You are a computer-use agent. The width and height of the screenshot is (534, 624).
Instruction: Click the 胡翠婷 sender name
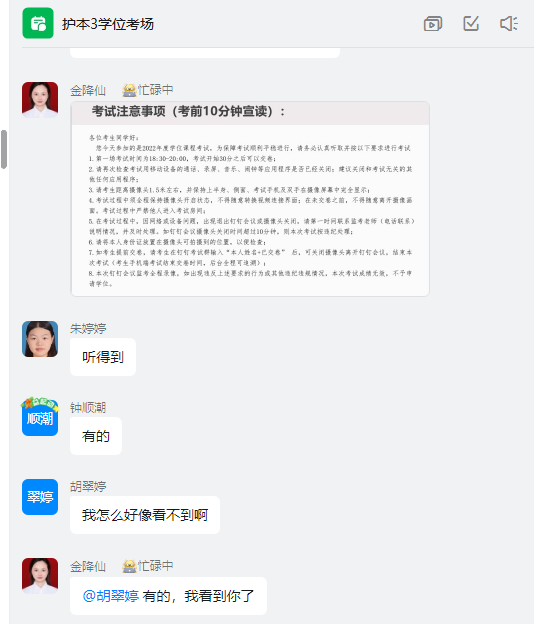88,486
